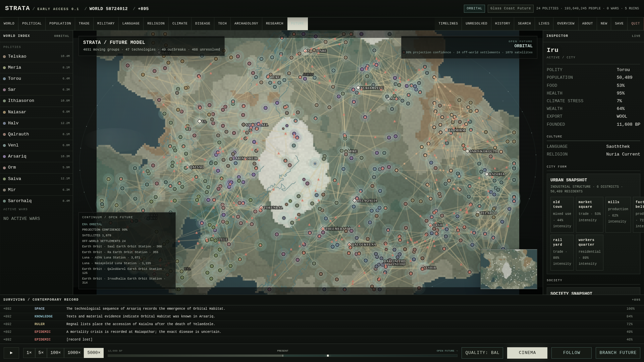The height and width of the screenshot is (362, 644).
Task: Open the WORLD tab
Action: 9,24
